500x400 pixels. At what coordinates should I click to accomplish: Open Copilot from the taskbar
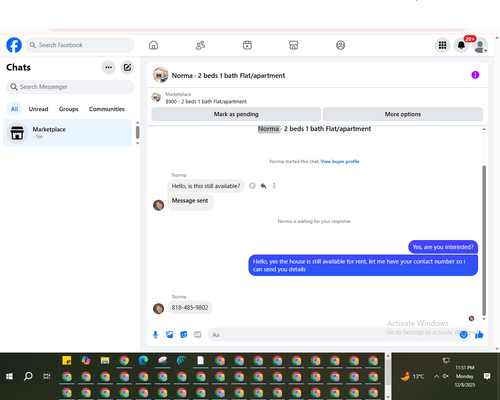pyautogui.click(x=86, y=360)
